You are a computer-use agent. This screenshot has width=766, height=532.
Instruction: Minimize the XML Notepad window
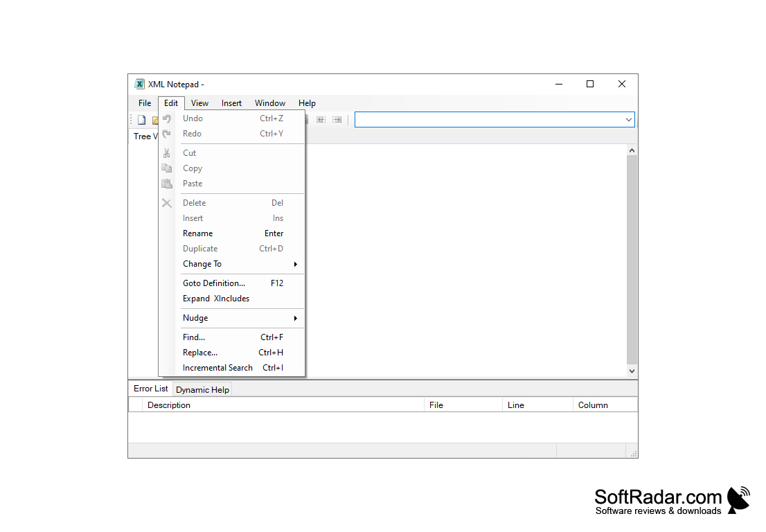559,84
